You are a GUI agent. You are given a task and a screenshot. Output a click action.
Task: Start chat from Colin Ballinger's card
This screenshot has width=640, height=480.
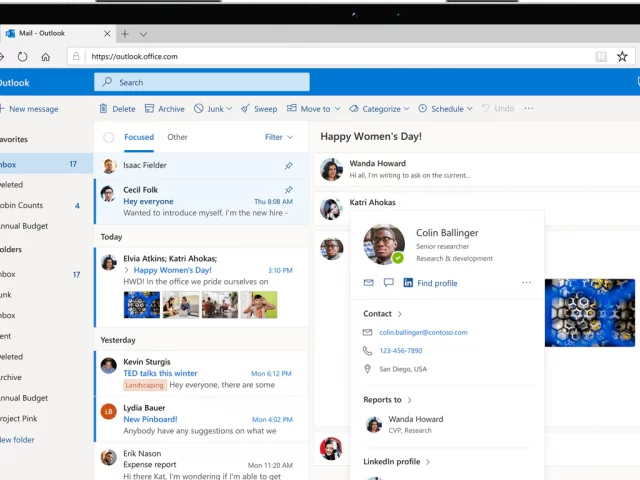388,283
